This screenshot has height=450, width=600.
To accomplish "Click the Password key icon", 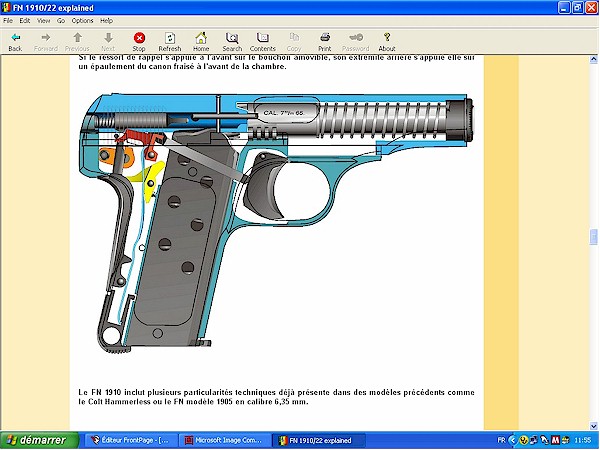I will [x=356, y=38].
